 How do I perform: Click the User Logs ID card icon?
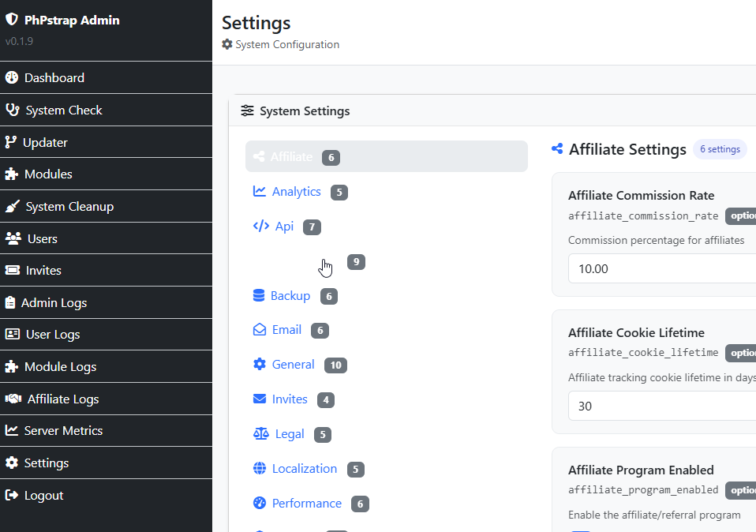[x=13, y=334]
